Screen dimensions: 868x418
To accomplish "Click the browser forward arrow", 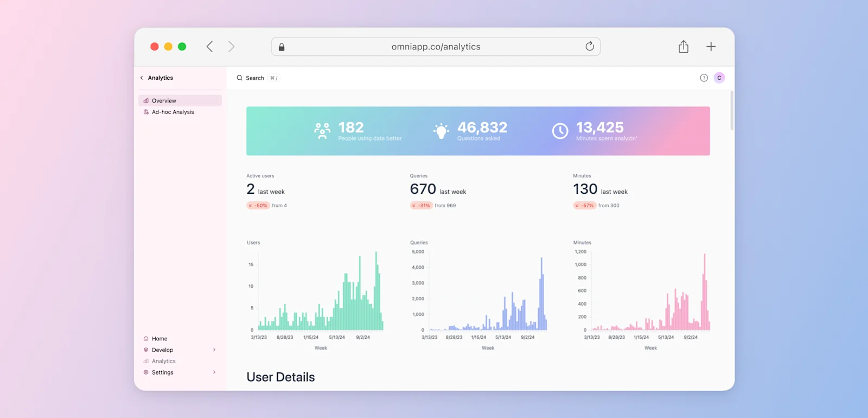I will pos(231,47).
